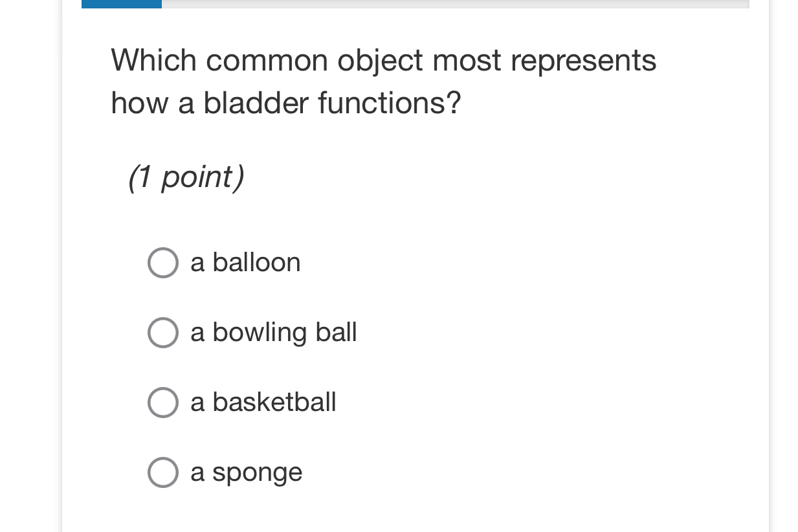Click the "a bowling ball" answer label
798x532 pixels.
coord(272,333)
